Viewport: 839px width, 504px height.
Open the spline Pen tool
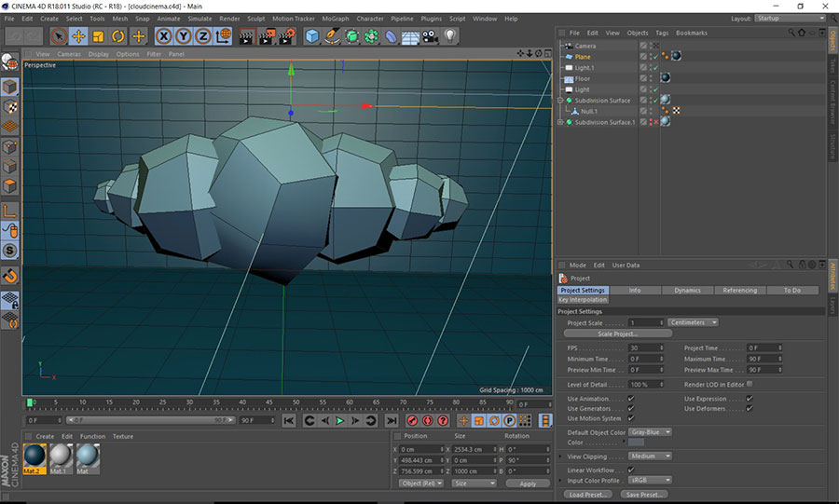click(x=332, y=36)
